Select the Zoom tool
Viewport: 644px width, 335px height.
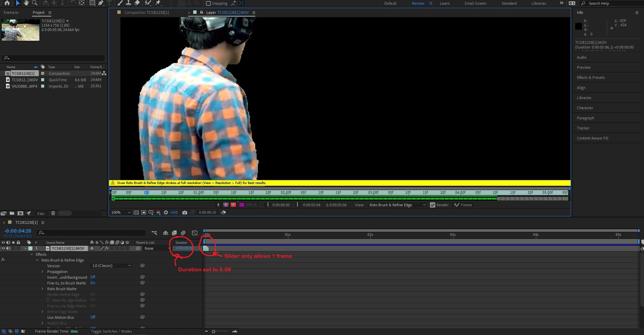point(35,3)
